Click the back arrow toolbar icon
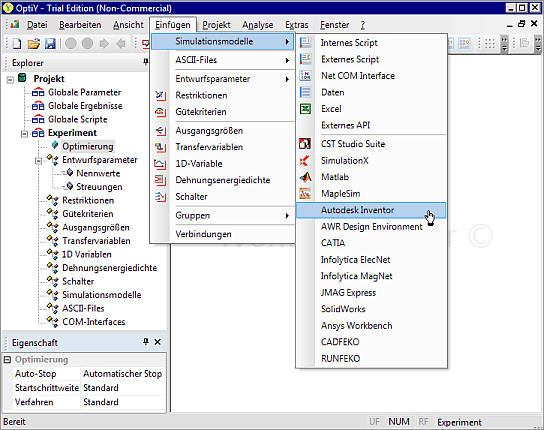544x430 pixels. coord(121,44)
